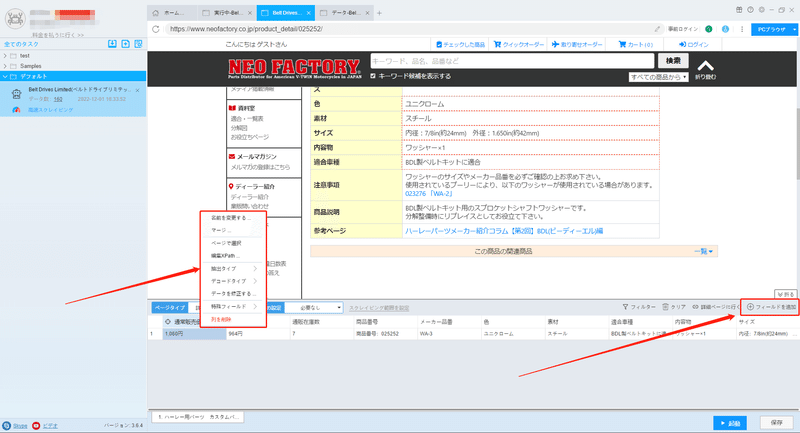
Task: Close the データ-Bel tab
Action: click(367, 13)
